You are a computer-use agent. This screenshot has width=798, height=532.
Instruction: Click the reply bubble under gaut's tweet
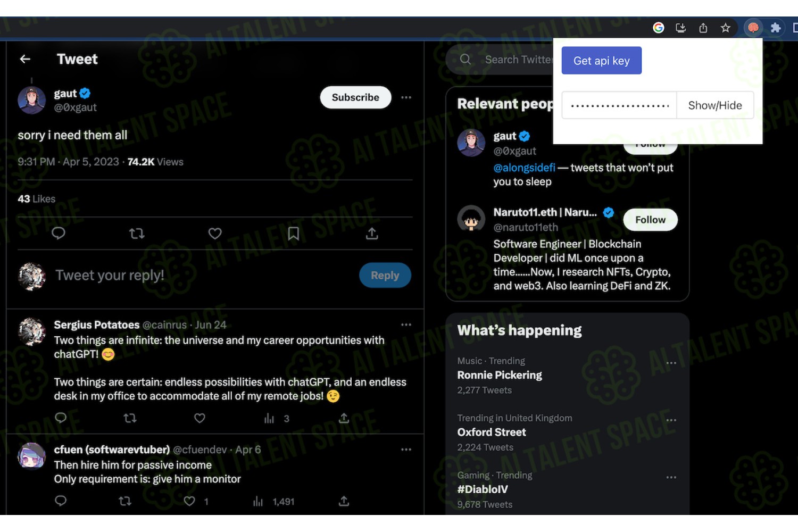[x=59, y=234]
